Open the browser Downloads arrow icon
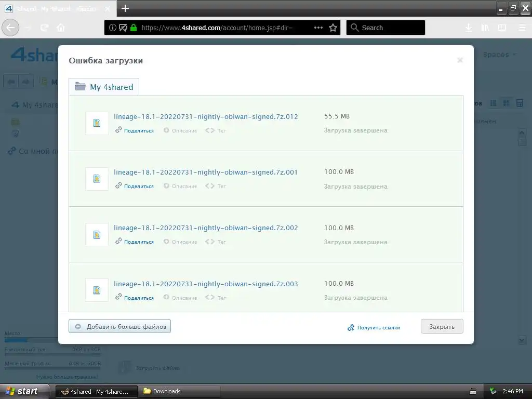Screen dimensions: 532x399 (469, 28)
